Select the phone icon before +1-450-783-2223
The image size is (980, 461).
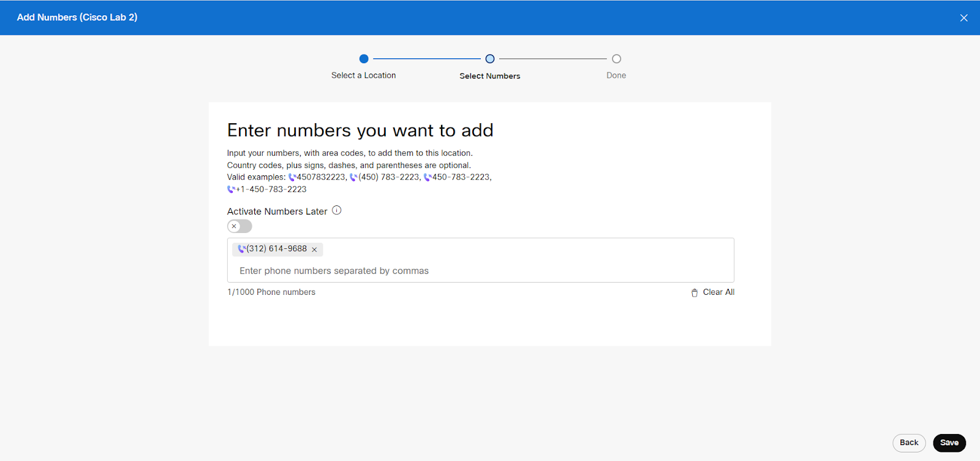pos(231,189)
